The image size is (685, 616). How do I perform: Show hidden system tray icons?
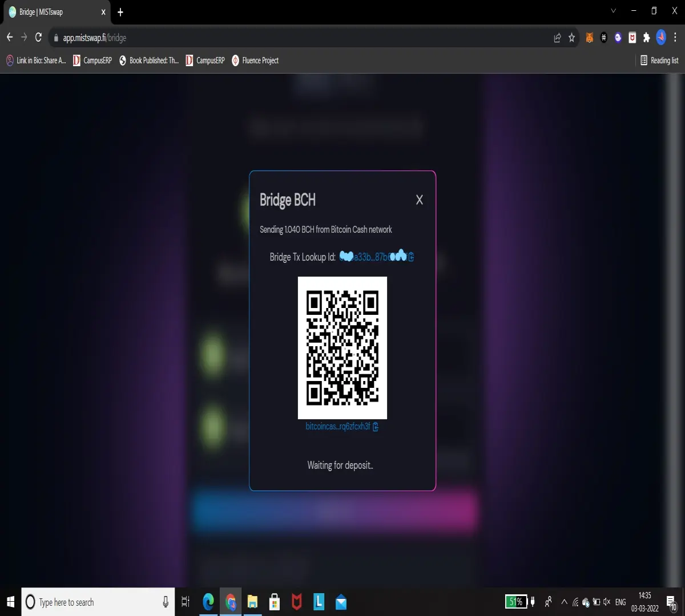pyautogui.click(x=565, y=602)
